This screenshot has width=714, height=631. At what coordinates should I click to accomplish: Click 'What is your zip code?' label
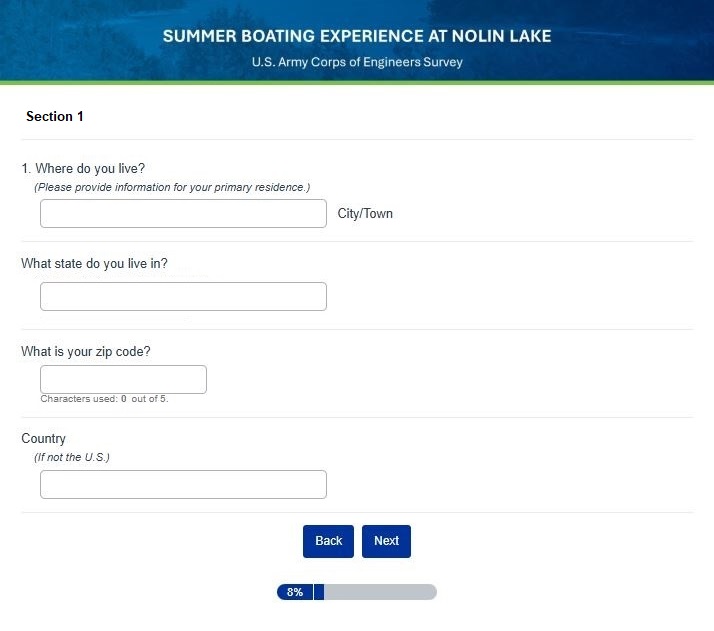tap(86, 351)
